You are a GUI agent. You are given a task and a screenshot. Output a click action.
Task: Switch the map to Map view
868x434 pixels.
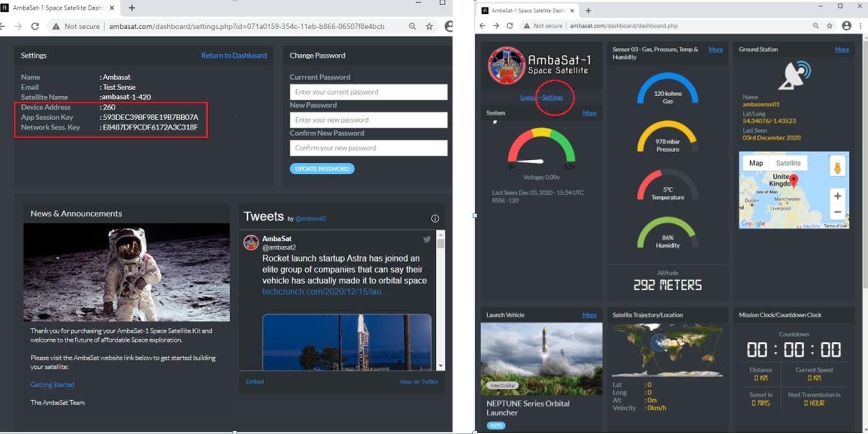coord(756,163)
